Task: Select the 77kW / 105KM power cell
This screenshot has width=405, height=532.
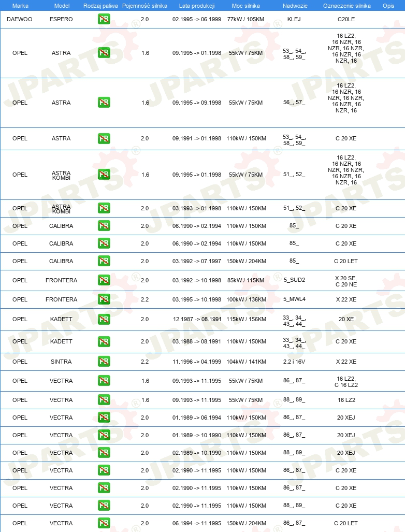Action: pyautogui.click(x=246, y=19)
